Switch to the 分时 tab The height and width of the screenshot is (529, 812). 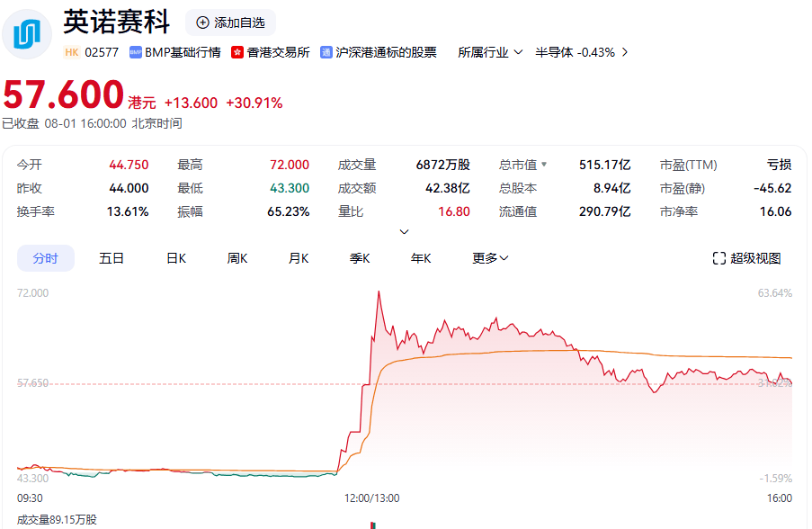coord(46,258)
